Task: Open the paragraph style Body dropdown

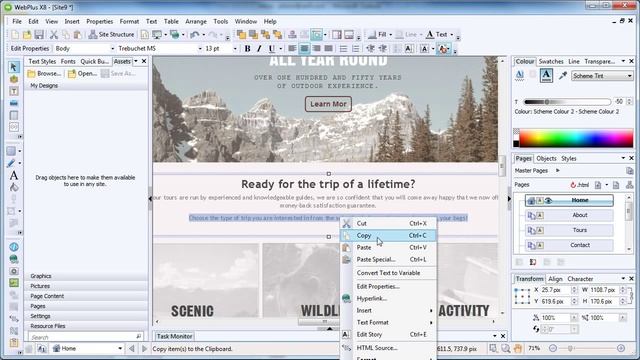Action: [112, 49]
